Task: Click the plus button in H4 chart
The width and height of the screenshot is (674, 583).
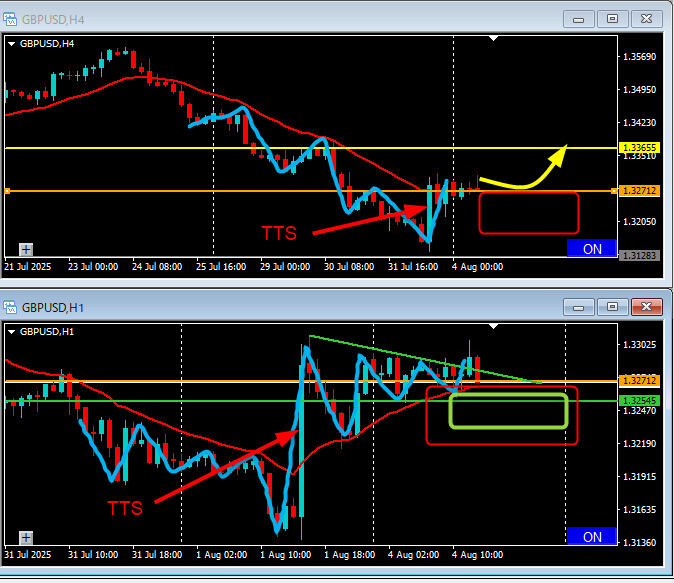Action: (26, 249)
